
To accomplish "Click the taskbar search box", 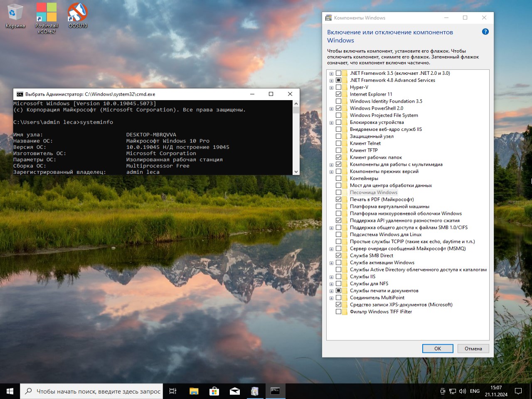I will (92, 391).
